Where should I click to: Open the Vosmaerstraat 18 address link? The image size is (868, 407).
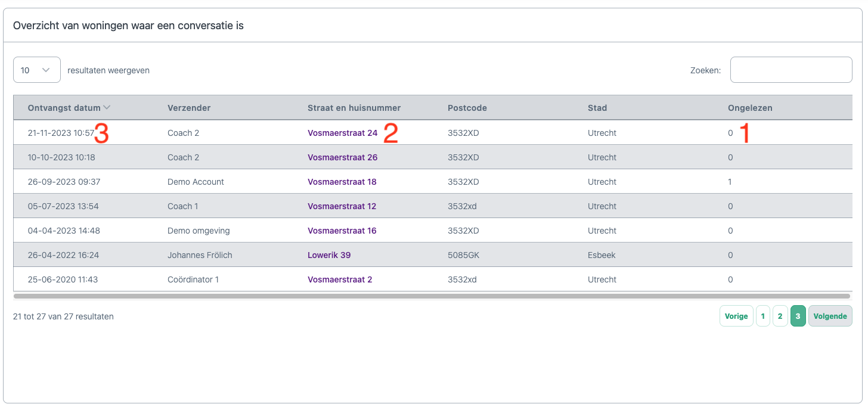click(x=342, y=182)
